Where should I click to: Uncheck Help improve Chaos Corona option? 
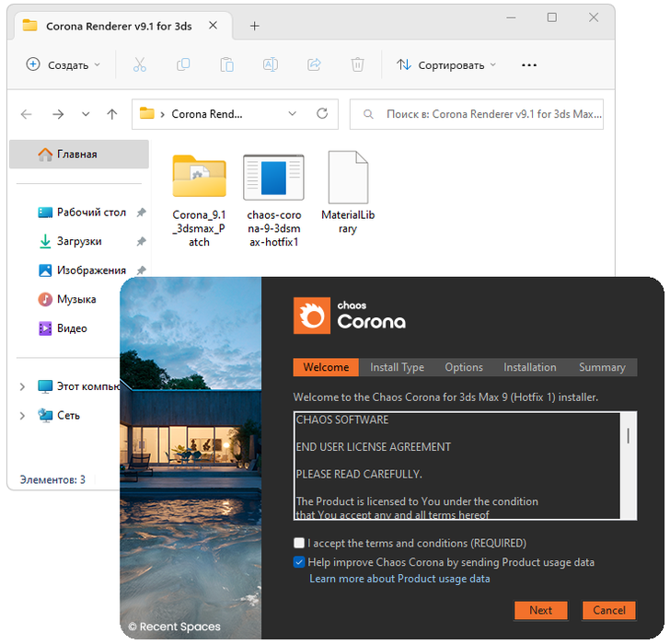click(299, 562)
